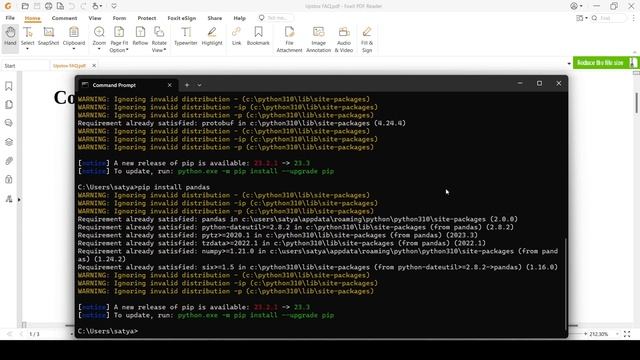The height and width of the screenshot is (360, 640).
Task: Click the Command Prompt vertical scrollbar
Action: tap(565, 284)
